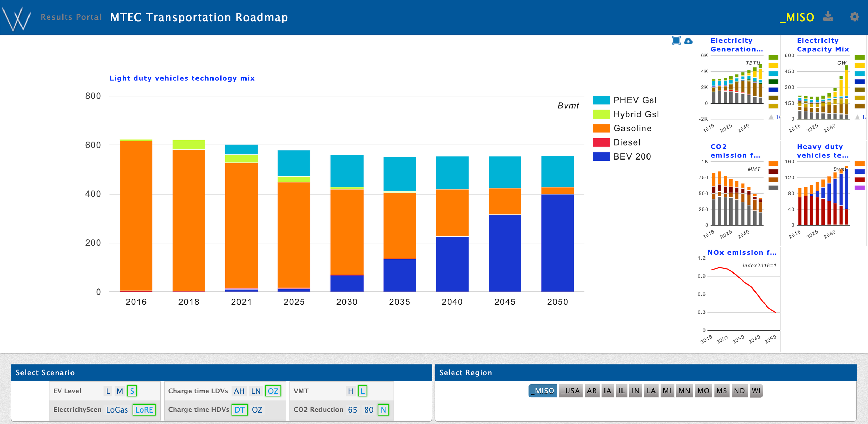Select the ND region button
The height and width of the screenshot is (424, 868).
pos(740,391)
